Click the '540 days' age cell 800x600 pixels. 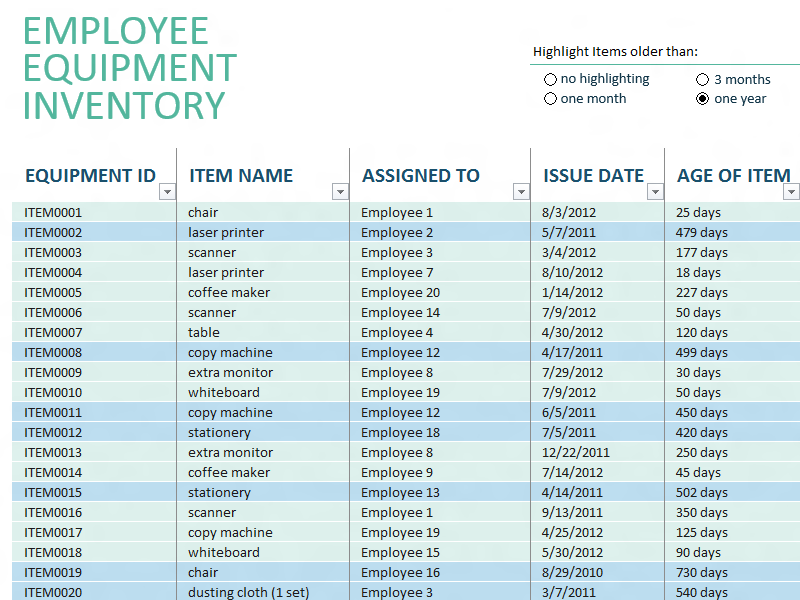click(733, 592)
